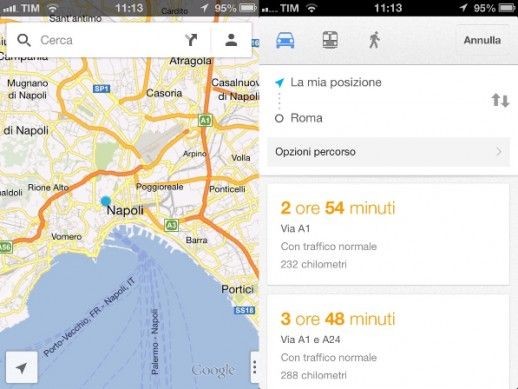
Task: Swap start and destination arrows
Action: coord(500,100)
